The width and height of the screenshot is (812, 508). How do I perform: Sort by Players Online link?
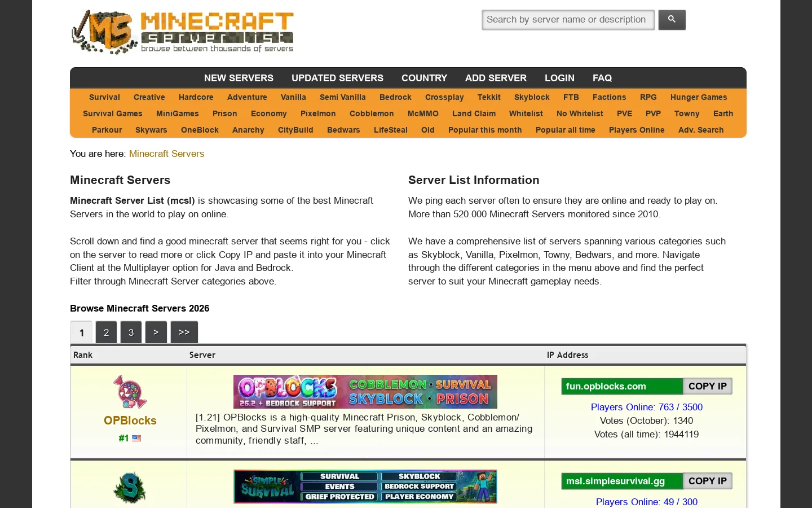click(637, 130)
